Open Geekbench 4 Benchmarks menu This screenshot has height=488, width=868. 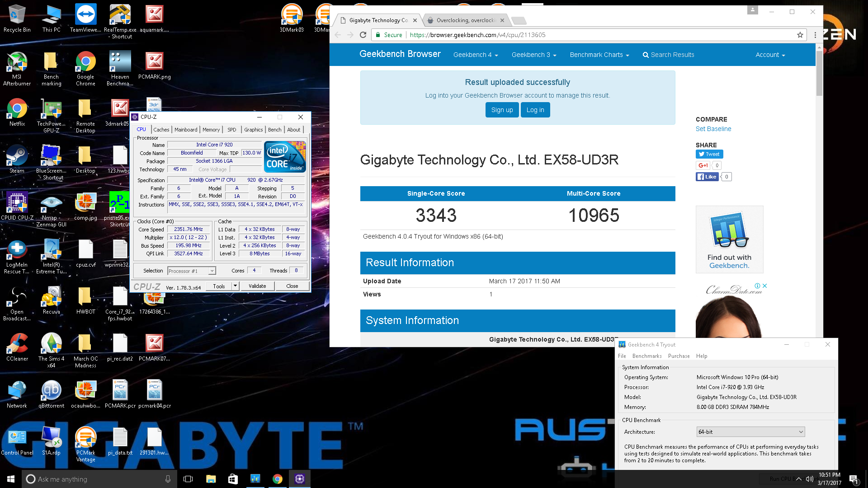(647, 356)
